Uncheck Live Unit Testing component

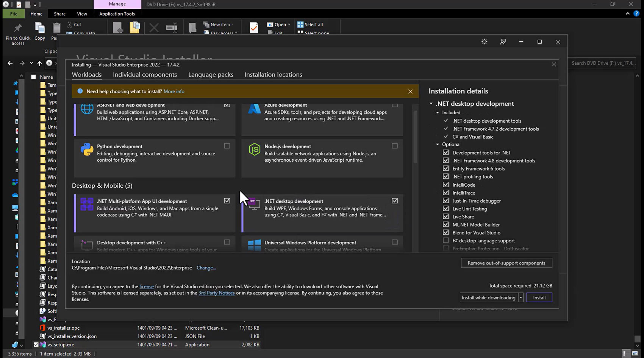coord(446,209)
